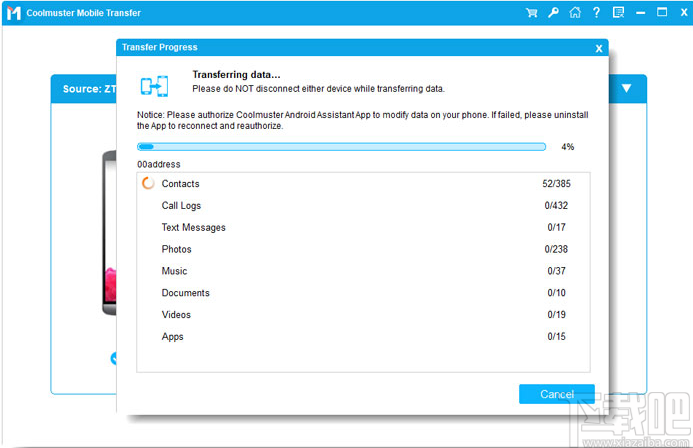Expand the destination device dropdown arrow
The height and width of the screenshot is (448, 693).
pyautogui.click(x=627, y=88)
